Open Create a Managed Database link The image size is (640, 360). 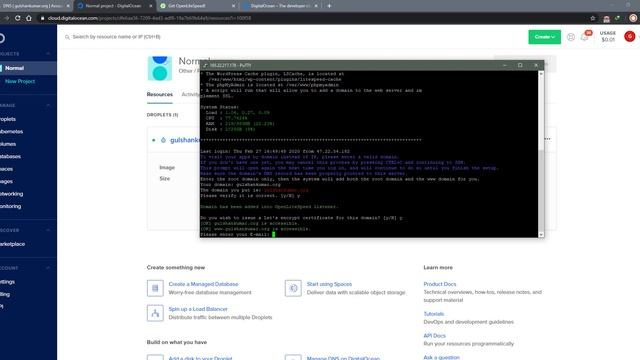coord(203,284)
